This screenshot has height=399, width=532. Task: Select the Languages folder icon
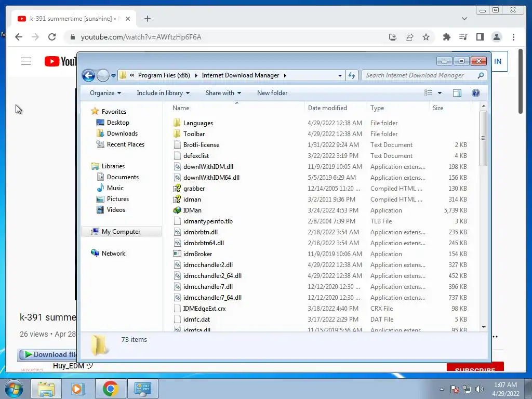177,123
